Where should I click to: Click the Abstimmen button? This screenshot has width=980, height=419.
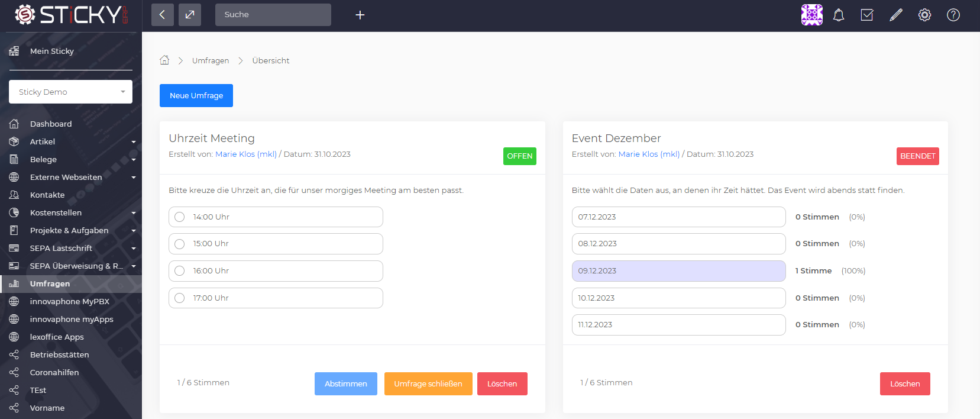346,383
